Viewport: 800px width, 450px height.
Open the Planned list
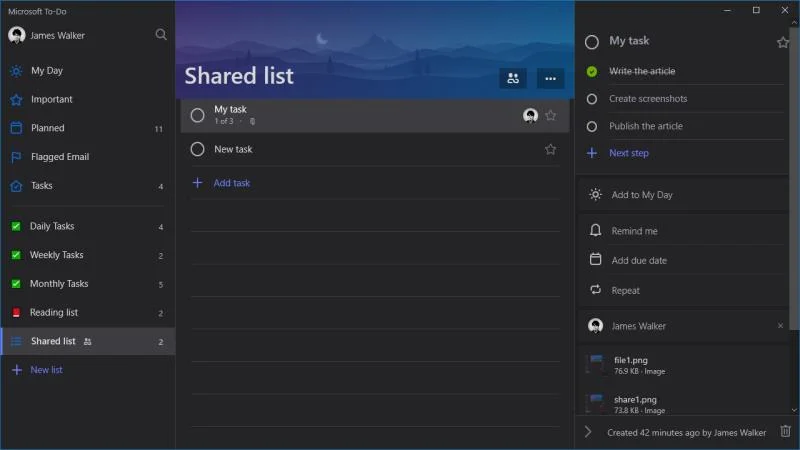(88, 128)
